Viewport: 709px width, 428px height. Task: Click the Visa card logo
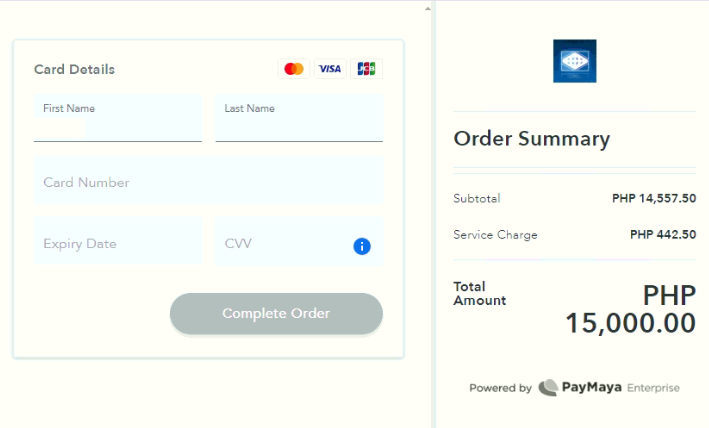[x=330, y=69]
